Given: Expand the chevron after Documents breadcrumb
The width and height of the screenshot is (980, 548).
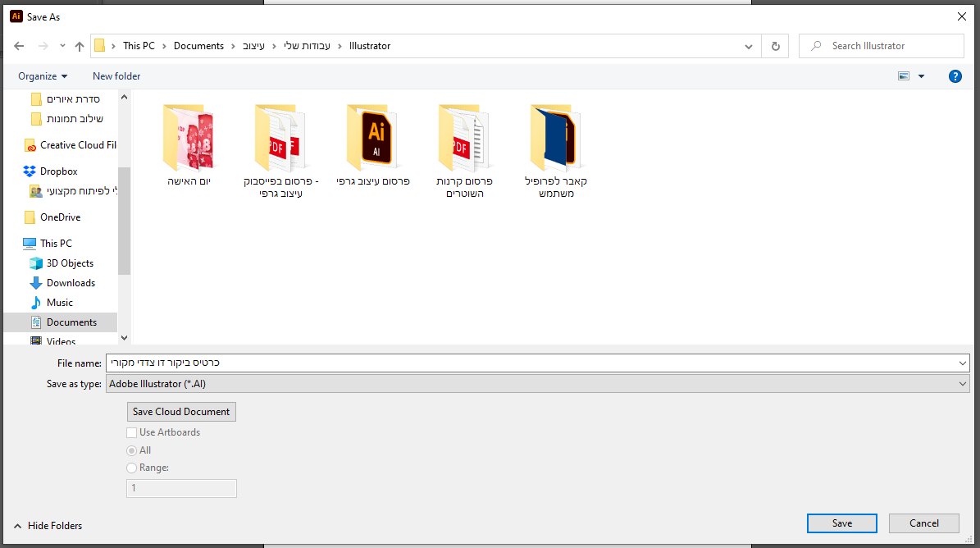Looking at the screenshot, I should coord(233,46).
